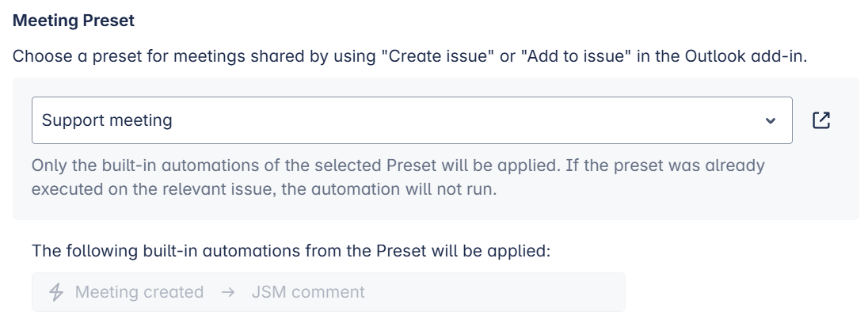Click the Meeting Preset heading
Image resolution: width=868 pixels, height=323 pixels.
point(74,21)
